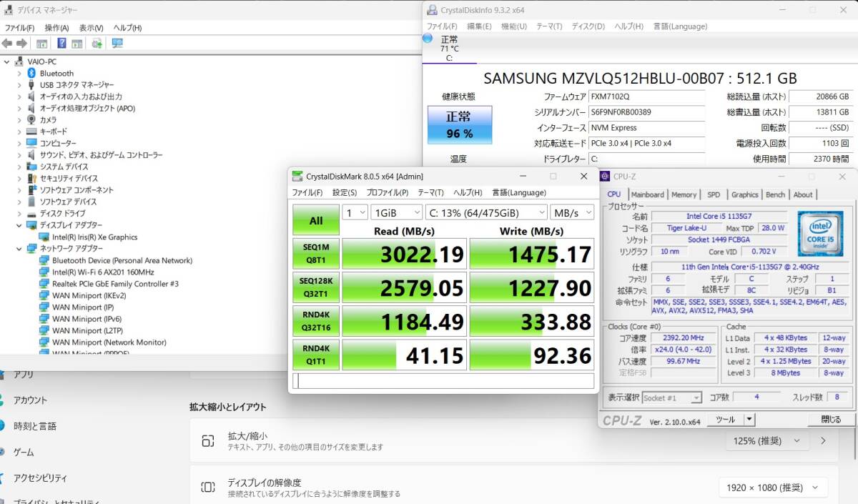The height and width of the screenshot is (504, 858).
Task: Switch to the Bench tab in CPU-Z
Action: [775, 194]
